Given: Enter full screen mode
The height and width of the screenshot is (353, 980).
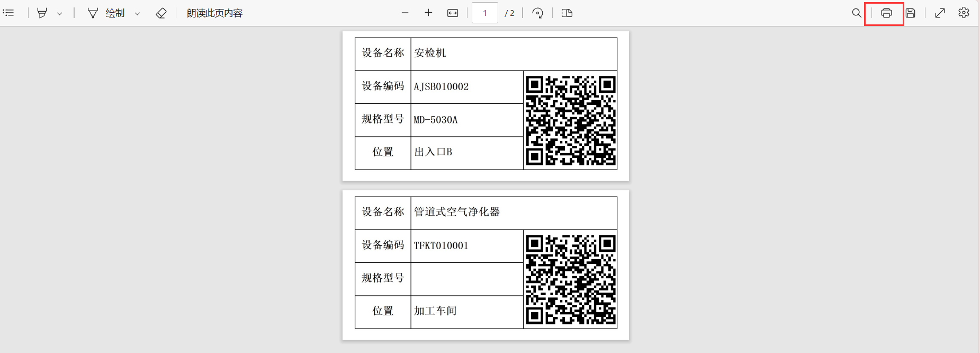Looking at the screenshot, I should pos(940,13).
